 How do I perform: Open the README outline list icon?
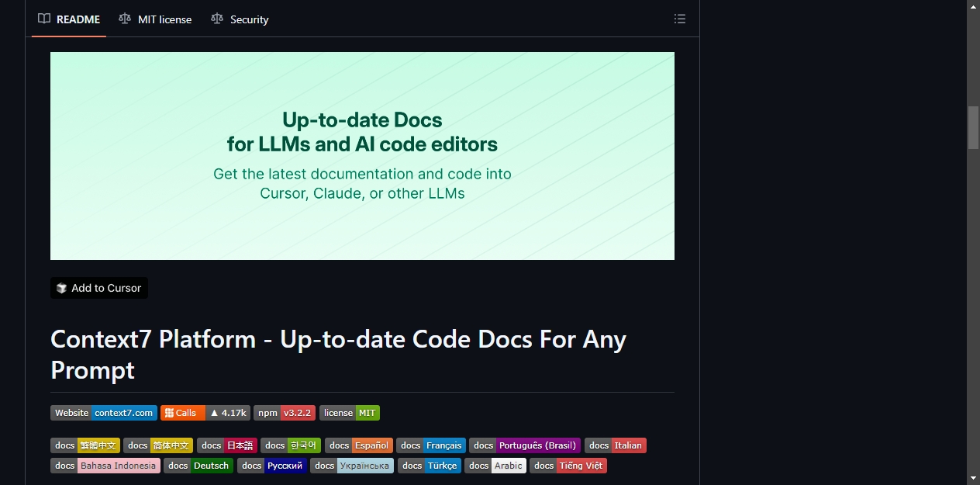click(x=680, y=19)
